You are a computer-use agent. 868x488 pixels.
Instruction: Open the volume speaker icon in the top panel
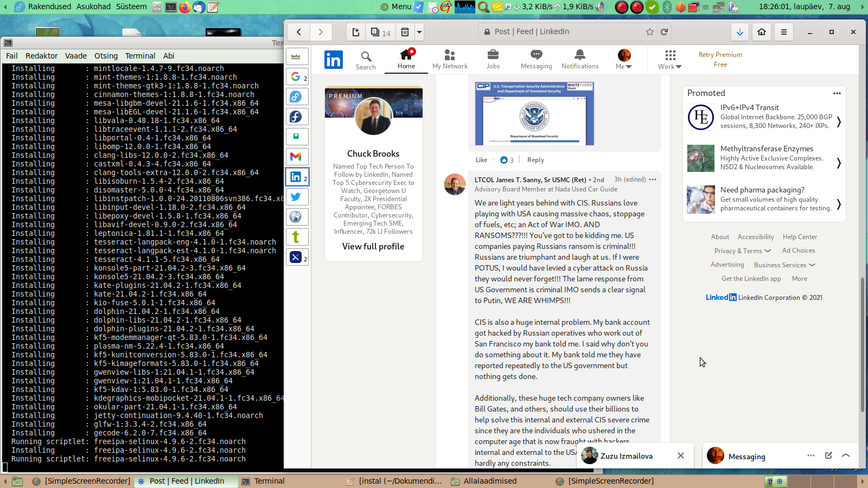(x=601, y=7)
